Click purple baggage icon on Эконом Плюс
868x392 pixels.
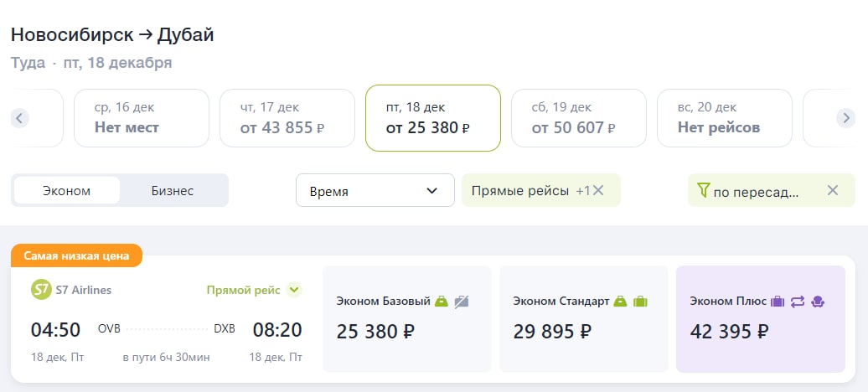click(x=778, y=302)
